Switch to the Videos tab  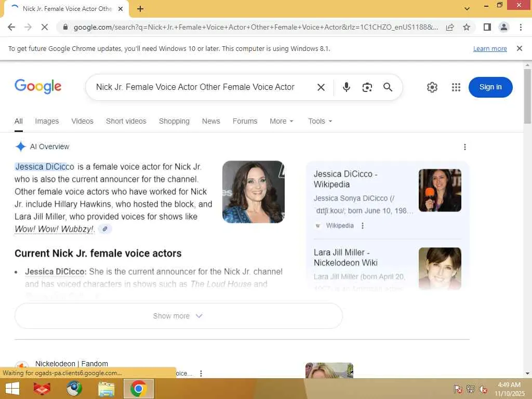[x=82, y=121]
